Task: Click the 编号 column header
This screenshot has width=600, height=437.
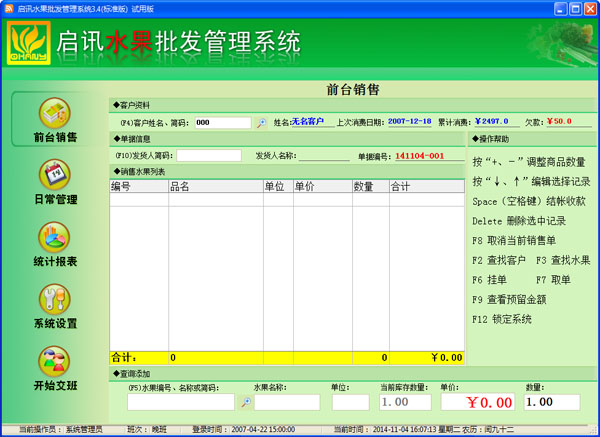Action: [x=138, y=187]
